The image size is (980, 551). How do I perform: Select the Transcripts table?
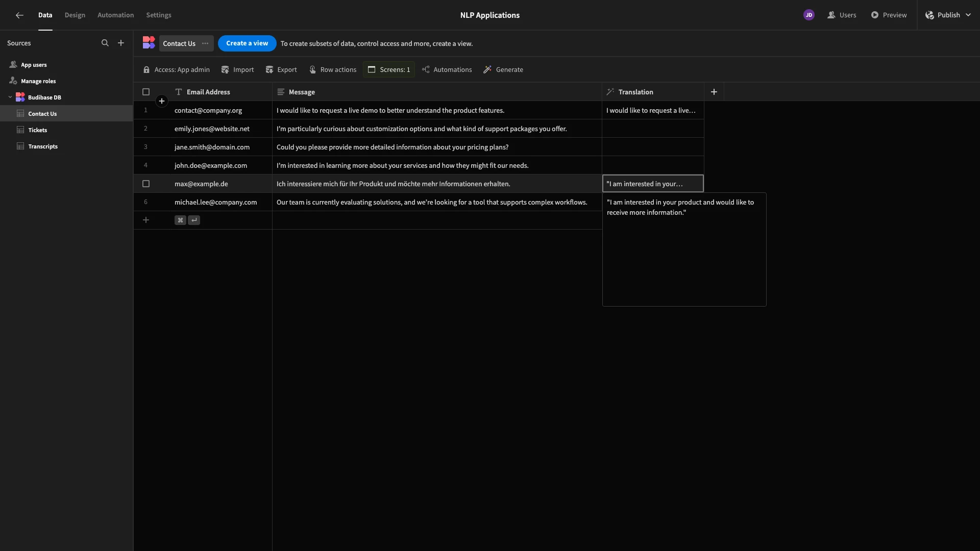pyautogui.click(x=66, y=146)
